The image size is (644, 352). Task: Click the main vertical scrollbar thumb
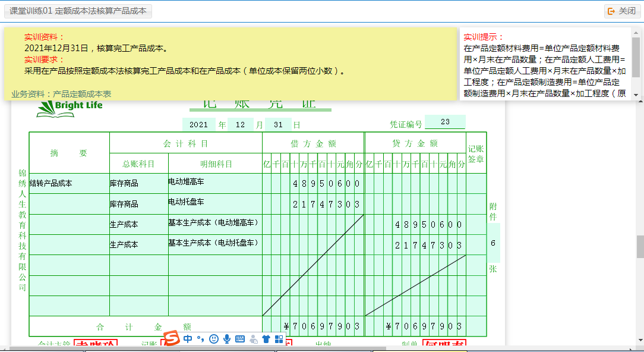[x=640, y=246]
